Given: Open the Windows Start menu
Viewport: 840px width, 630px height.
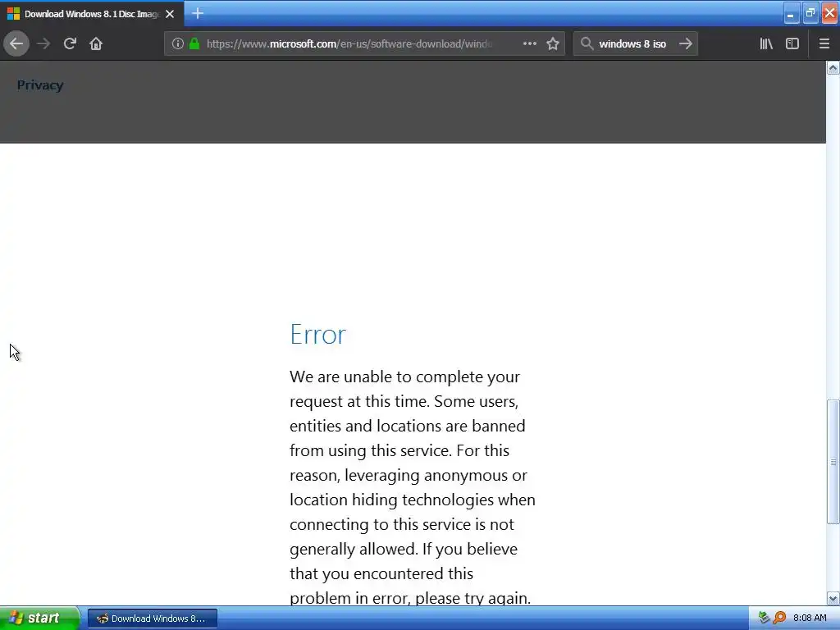Looking at the screenshot, I should click(x=39, y=619).
